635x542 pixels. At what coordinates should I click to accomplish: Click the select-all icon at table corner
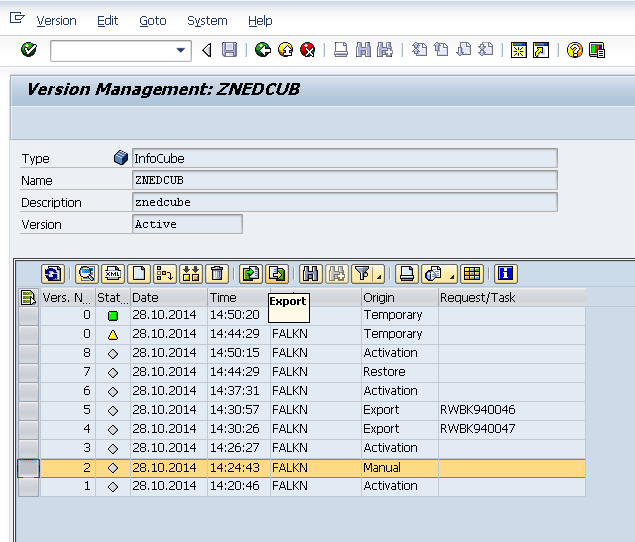coord(28,297)
